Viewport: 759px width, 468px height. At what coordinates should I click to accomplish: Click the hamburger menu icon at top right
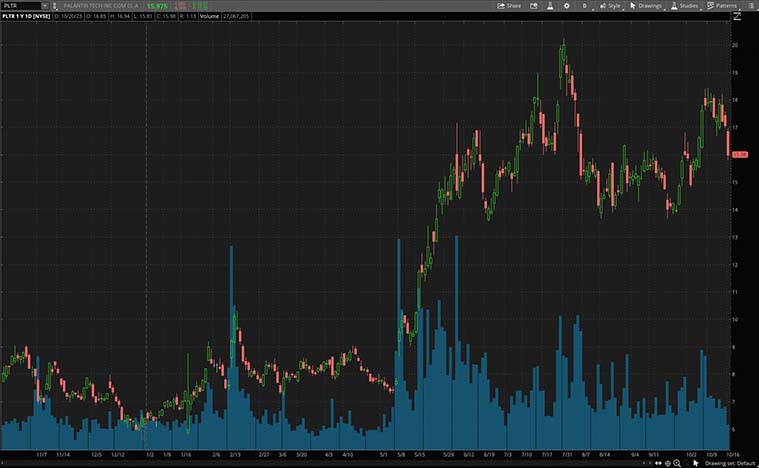pos(751,6)
